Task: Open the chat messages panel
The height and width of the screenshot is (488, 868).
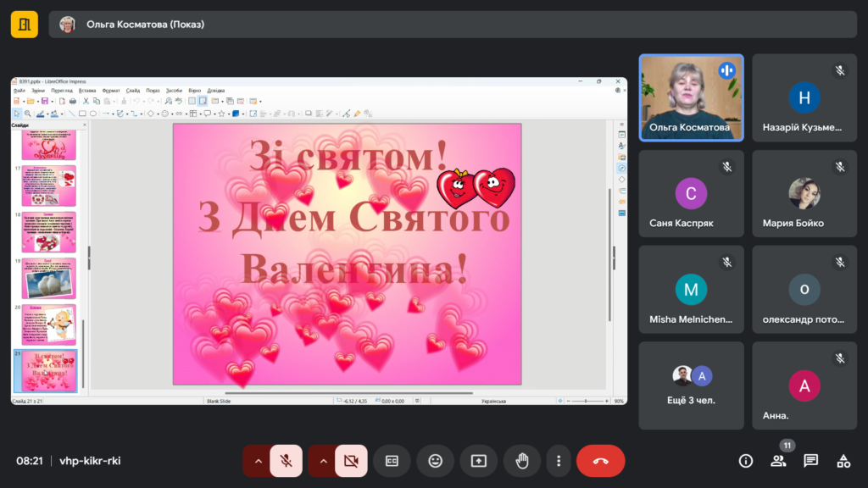Action: (811, 461)
